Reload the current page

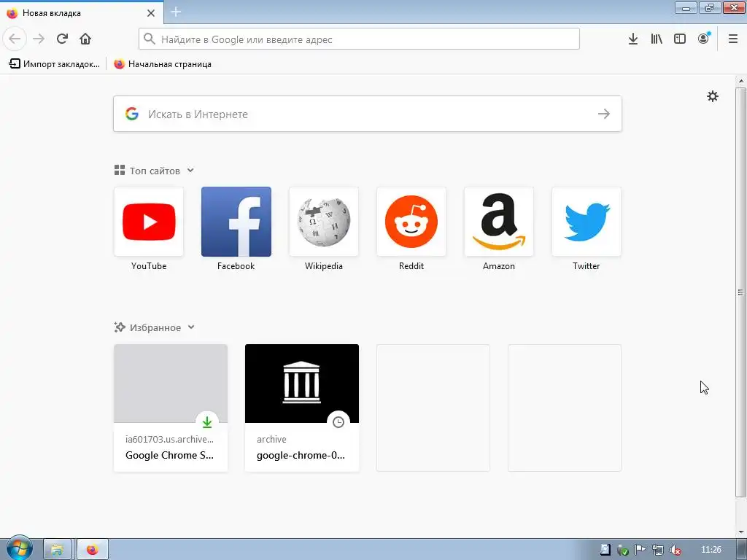[x=62, y=39]
